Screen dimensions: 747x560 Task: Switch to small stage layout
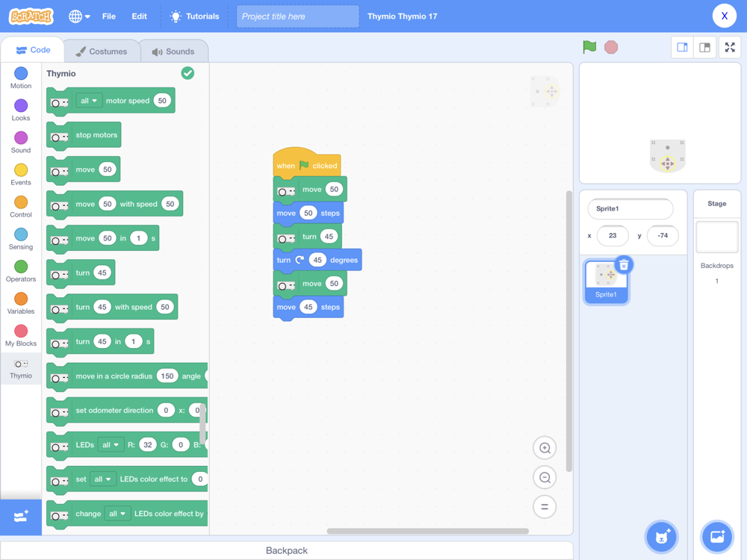682,47
